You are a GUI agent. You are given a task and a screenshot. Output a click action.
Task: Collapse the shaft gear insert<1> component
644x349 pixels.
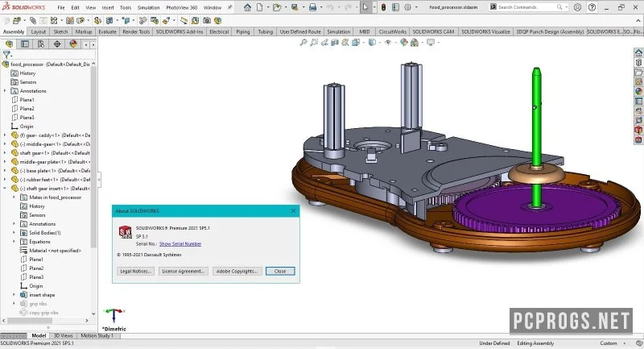[5, 189]
